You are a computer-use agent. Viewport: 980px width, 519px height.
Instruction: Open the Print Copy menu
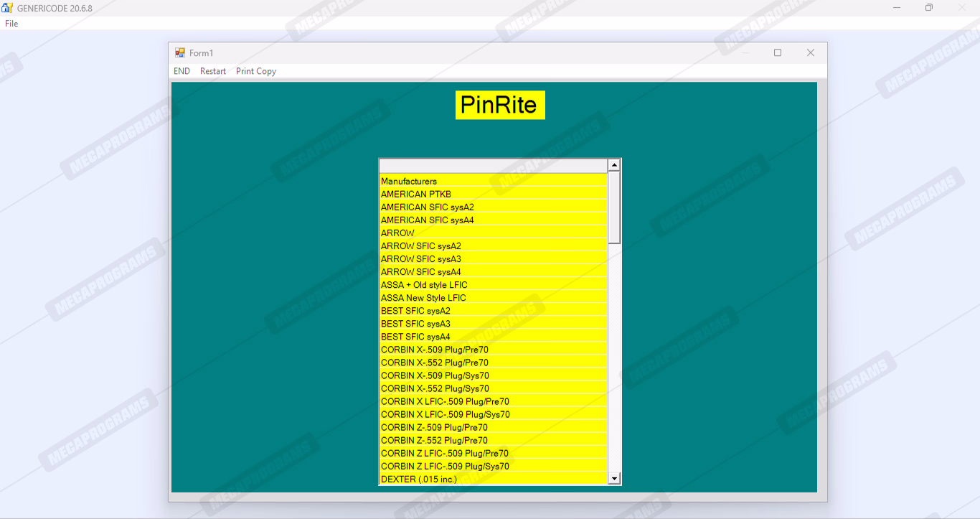(x=256, y=71)
